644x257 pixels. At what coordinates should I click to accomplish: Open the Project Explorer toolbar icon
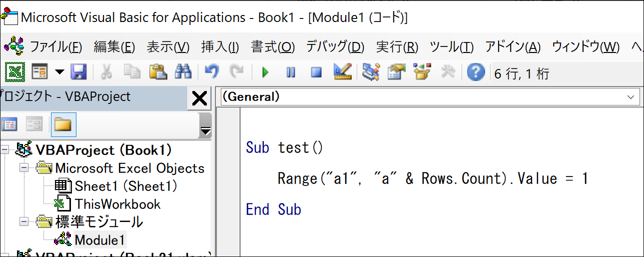click(x=371, y=72)
